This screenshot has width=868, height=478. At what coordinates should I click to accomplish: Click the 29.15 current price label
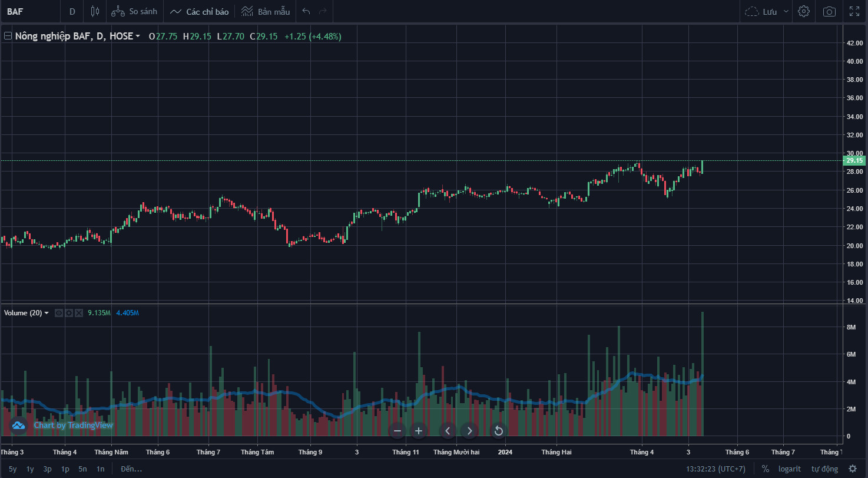(x=854, y=160)
